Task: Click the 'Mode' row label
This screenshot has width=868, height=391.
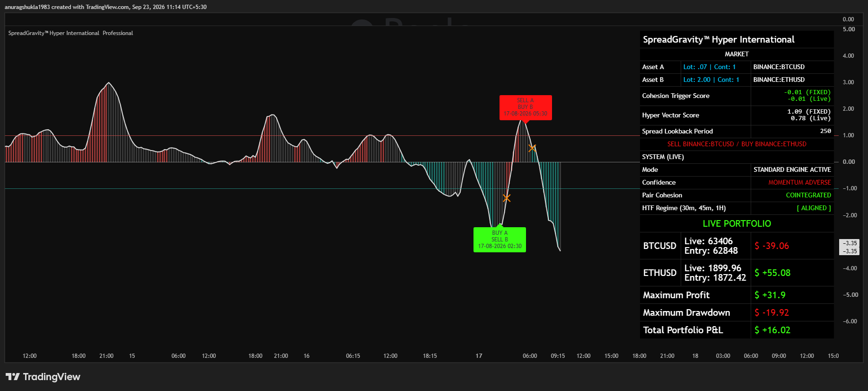Action: pos(650,170)
